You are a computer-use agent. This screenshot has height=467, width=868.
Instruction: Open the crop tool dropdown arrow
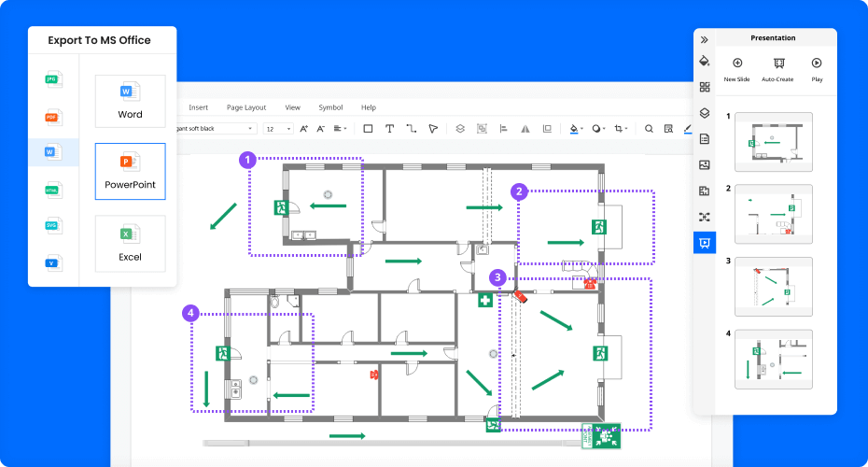coord(629,129)
